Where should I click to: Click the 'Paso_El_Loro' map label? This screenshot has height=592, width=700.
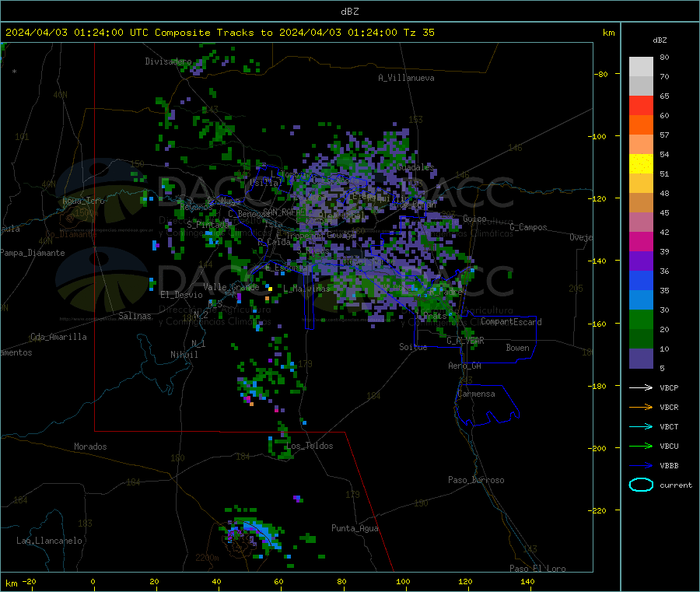pyautogui.click(x=537, y=569)
